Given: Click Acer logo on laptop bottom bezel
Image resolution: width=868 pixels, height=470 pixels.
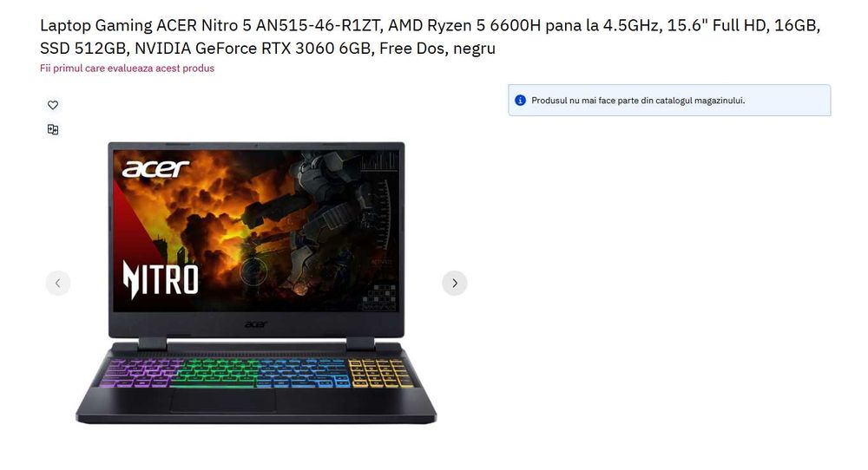Looking at the screenshot, I should [256, 324].
